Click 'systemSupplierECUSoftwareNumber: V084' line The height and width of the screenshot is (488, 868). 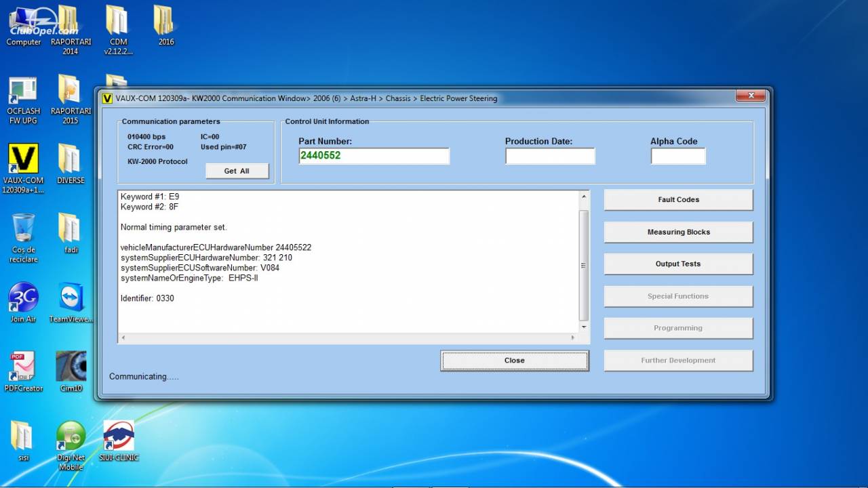[200, 268]
